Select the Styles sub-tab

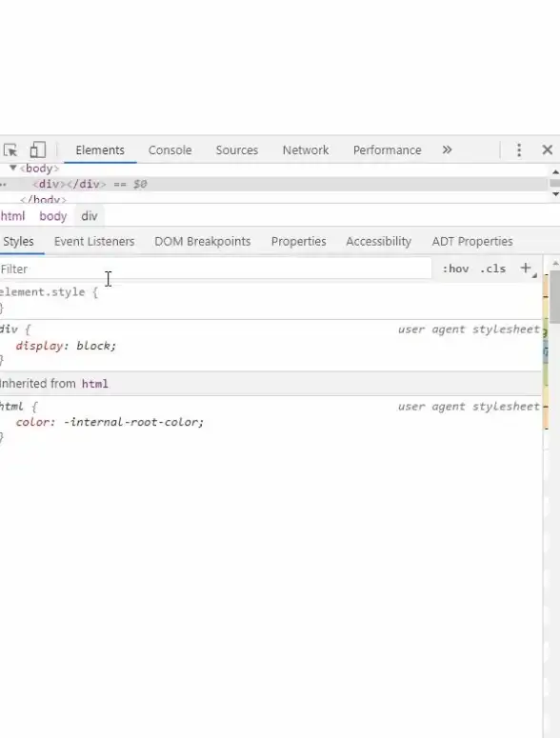(x=18, y=242)
